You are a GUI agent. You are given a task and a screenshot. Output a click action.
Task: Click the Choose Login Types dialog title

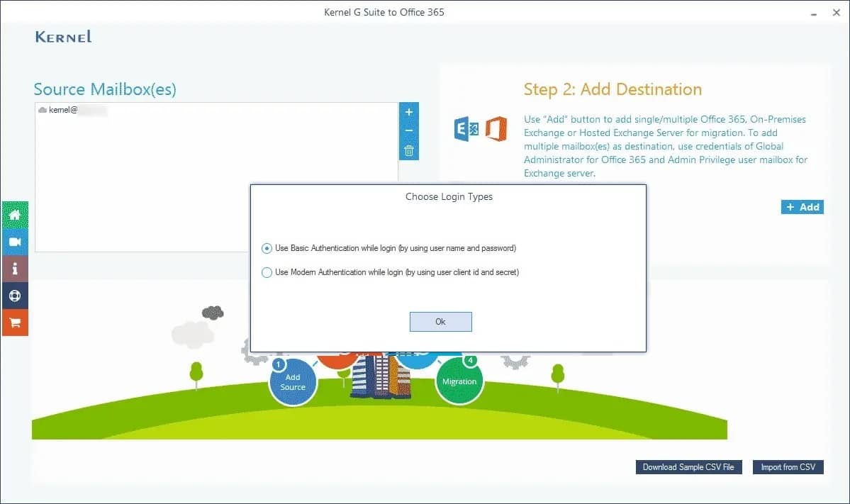449,197
